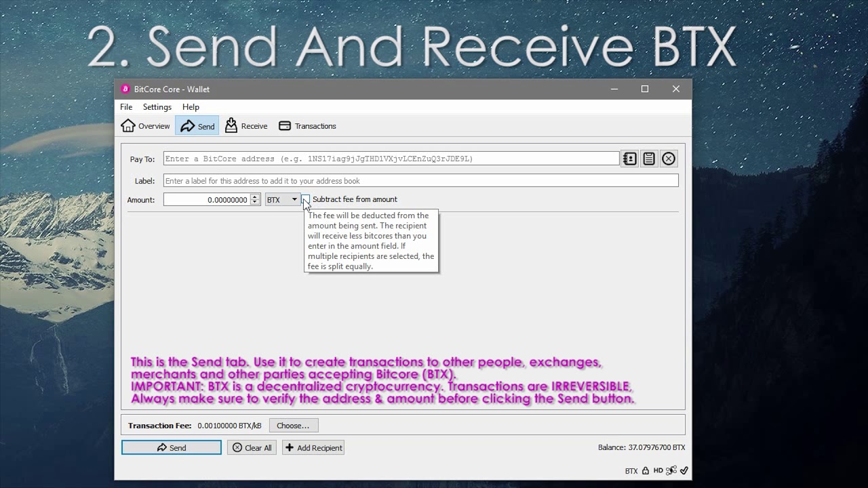
Task: Increase amount with stepper arrows
Action: [x=255, y=197]
